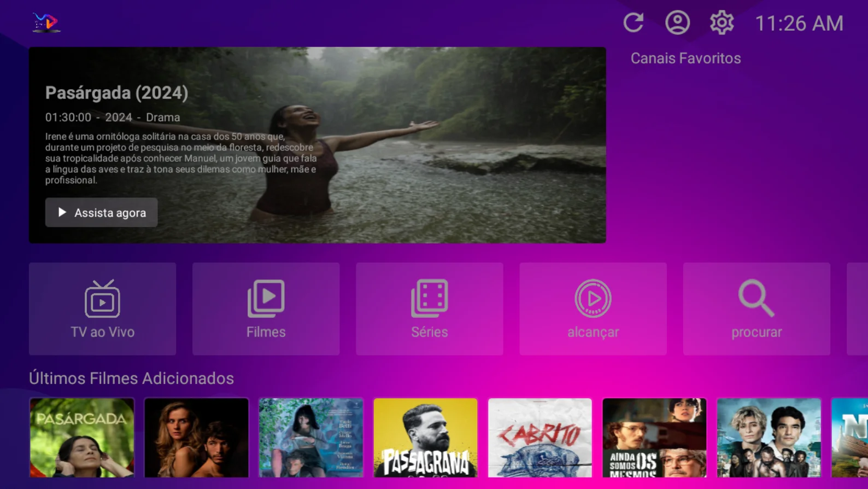Open the user profile icon

[x=677, y=23]
